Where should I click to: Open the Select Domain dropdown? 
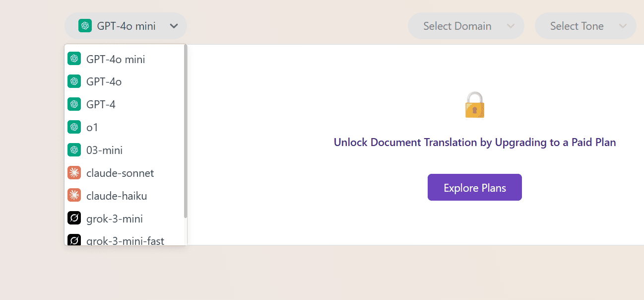click(x=465, y=26)
